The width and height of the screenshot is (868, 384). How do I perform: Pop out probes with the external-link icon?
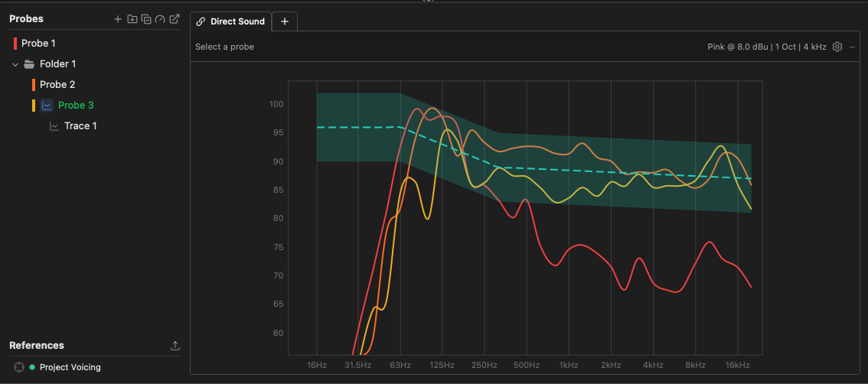pos(175,19)
